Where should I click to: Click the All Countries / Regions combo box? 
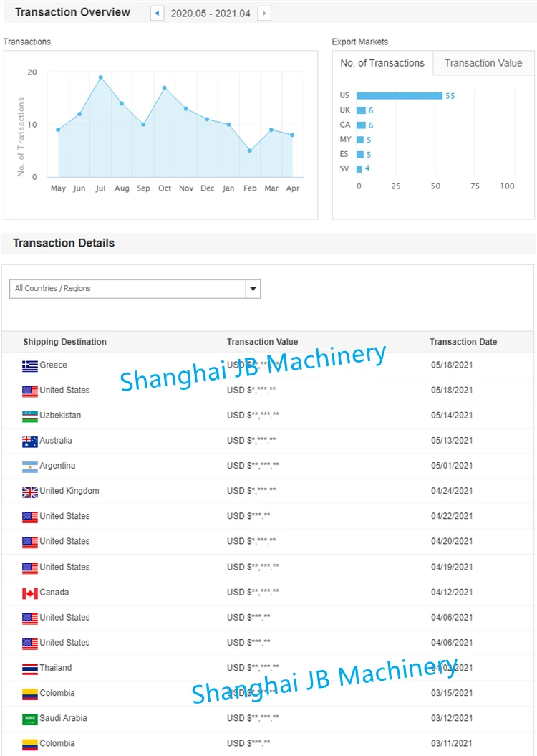click(x=135, y=289)
